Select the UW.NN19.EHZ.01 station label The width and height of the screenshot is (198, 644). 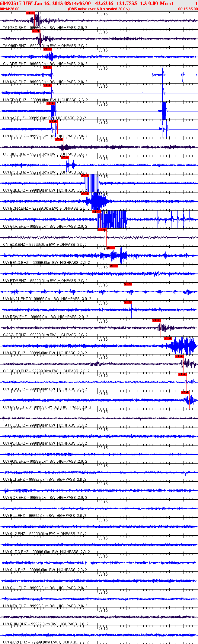[47, 407]
